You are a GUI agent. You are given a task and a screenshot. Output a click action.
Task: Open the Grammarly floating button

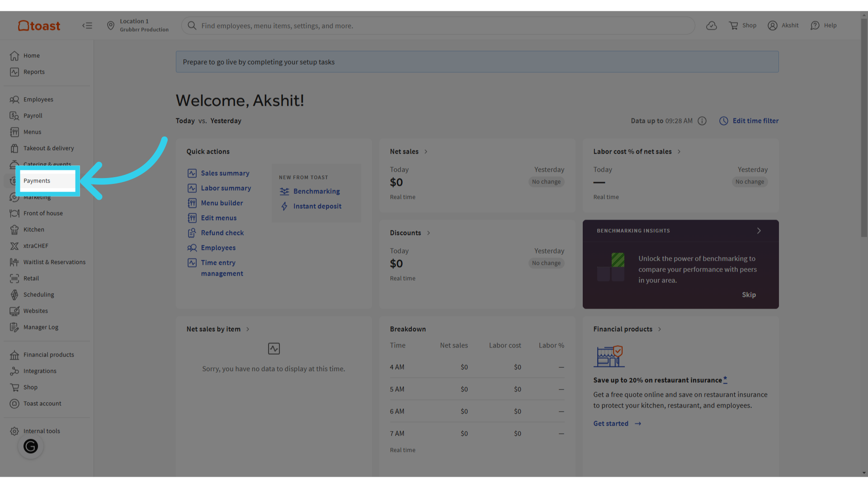coord(31,446)
